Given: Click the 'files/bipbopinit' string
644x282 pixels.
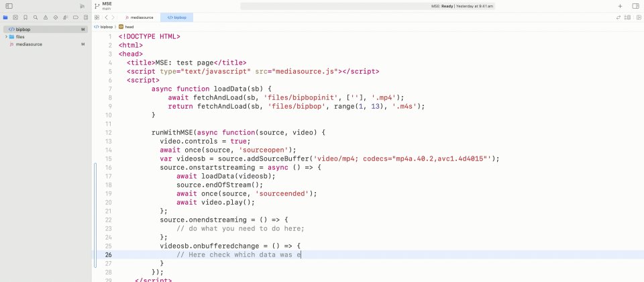Looking at the screenshot, I should tap(301, 98).
